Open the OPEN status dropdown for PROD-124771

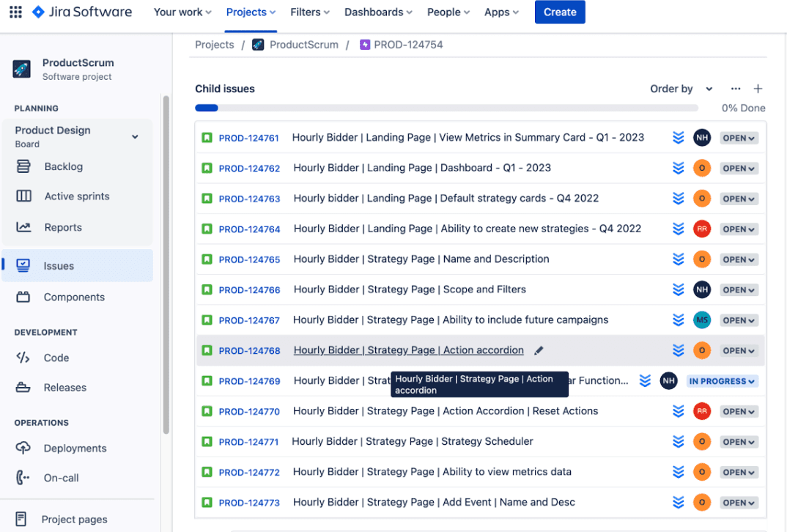click(x=739, y=442)
